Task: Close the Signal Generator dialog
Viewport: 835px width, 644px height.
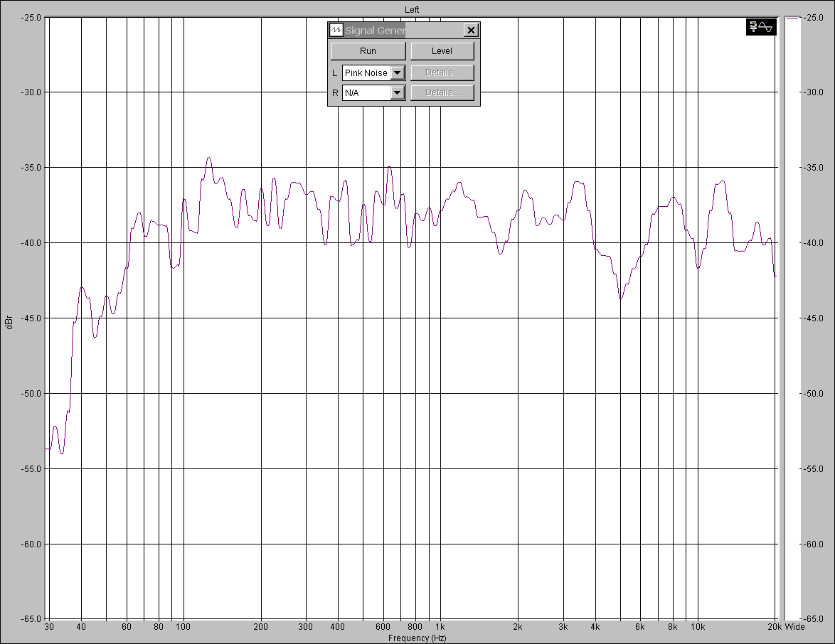Action: click(x=471, y=31)
